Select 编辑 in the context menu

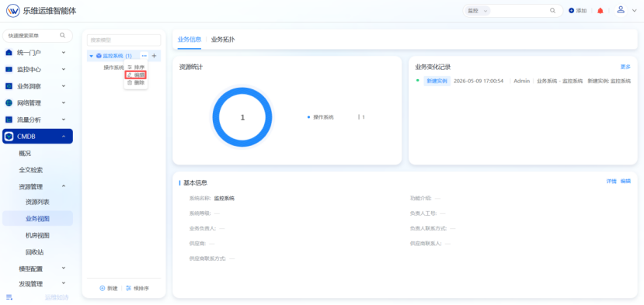tap(135, 75)
